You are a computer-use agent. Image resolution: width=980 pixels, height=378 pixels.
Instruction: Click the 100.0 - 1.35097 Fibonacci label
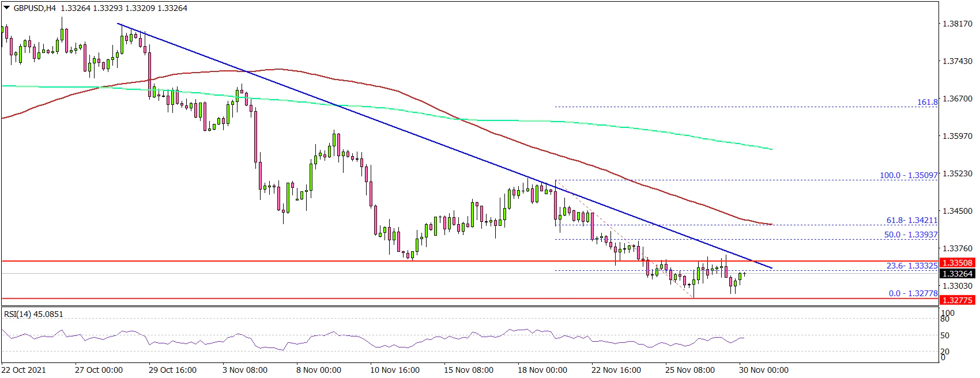(x=909, y=175)
